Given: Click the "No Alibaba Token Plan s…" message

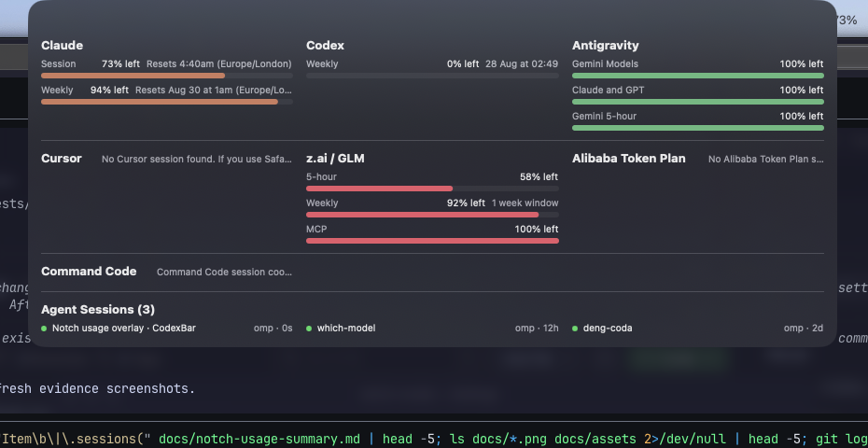Looking at the screenshot, I should (765, 159).
